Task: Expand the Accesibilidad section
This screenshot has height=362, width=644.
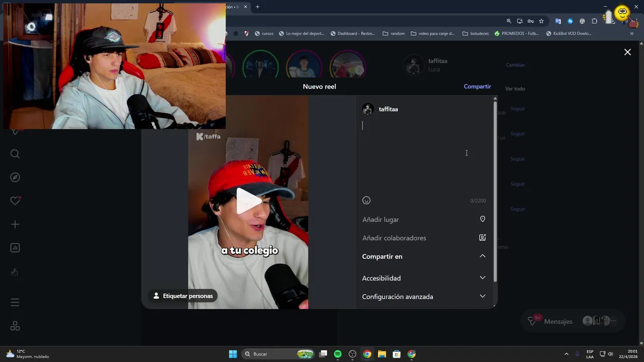Action: coord(482,278)
